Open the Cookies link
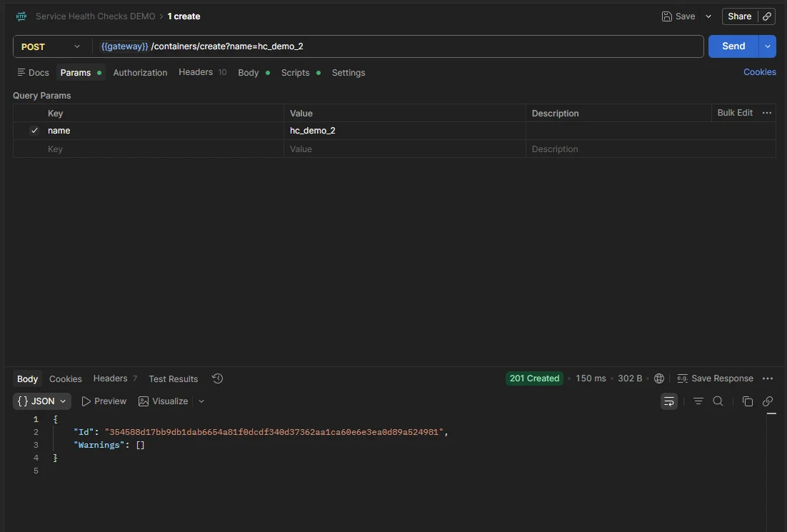This screenshot has width=787, height=532. click(759, 72)
